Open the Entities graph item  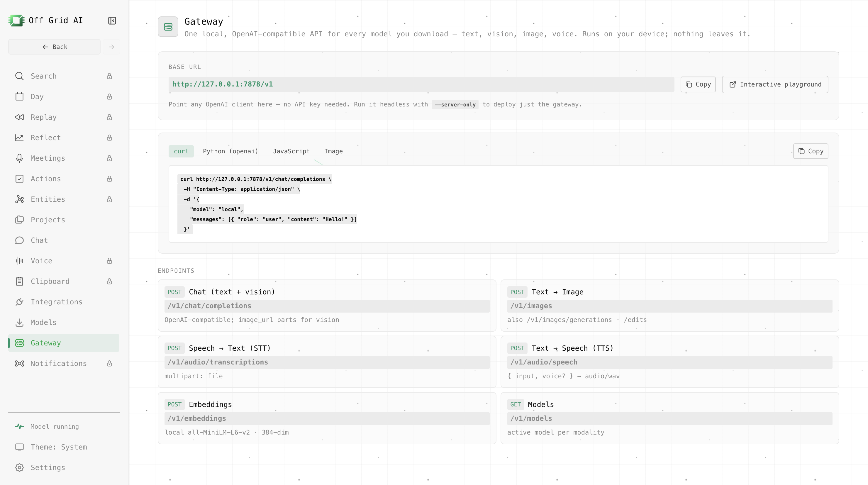click(64, 199)
